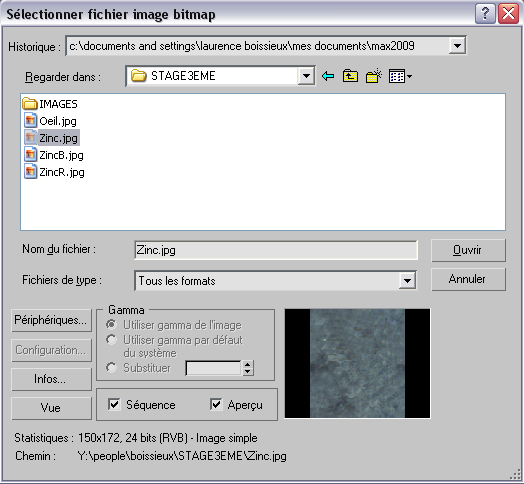524x484 pixels.
Task: Select the ZincB.jpg file
Action: pos(54,155)
